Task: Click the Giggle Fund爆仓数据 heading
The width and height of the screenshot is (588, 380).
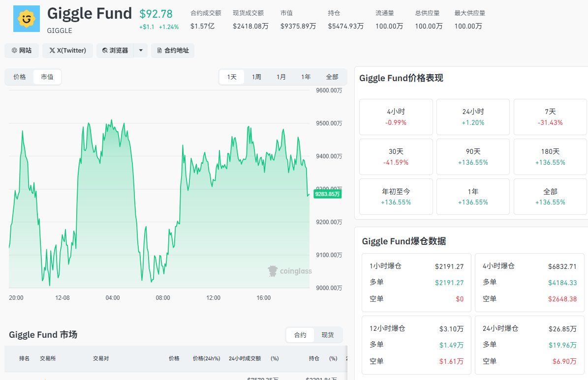Action: tap(404, 241)
